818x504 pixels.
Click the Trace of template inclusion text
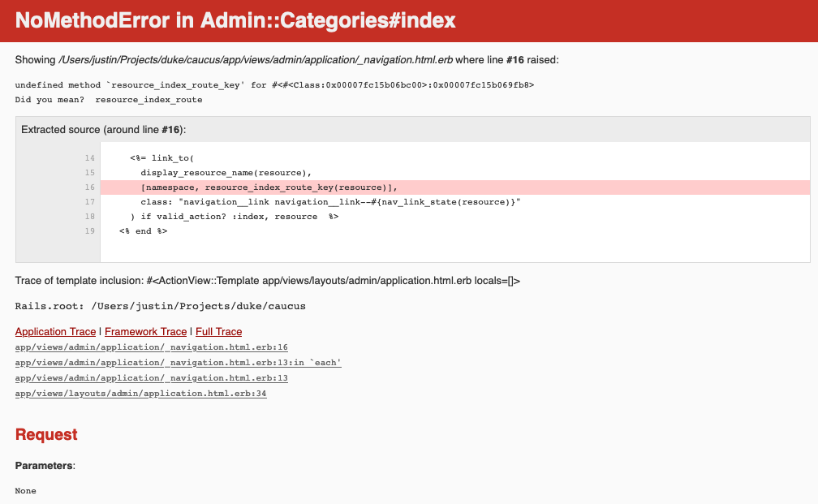tap(268, 281)
